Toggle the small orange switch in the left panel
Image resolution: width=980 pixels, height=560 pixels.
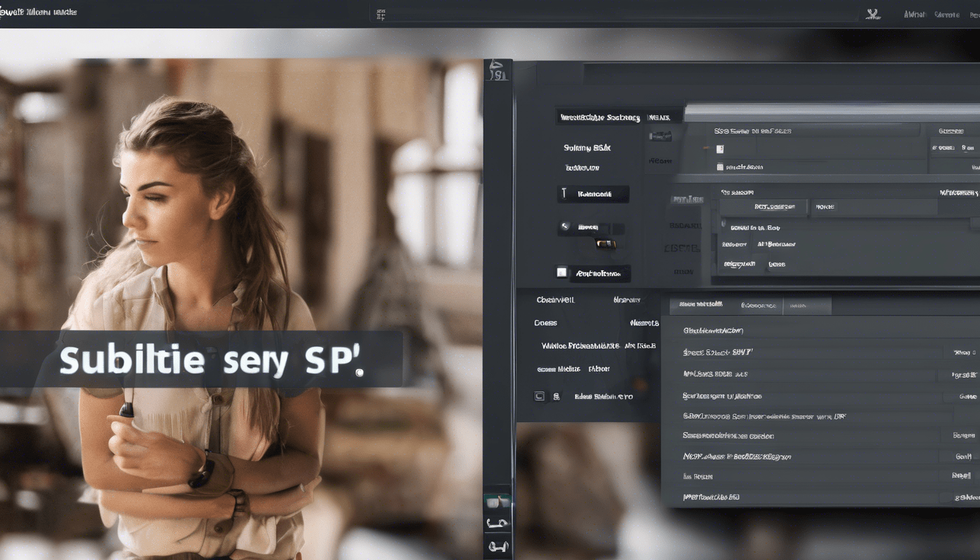click(605, 244)
